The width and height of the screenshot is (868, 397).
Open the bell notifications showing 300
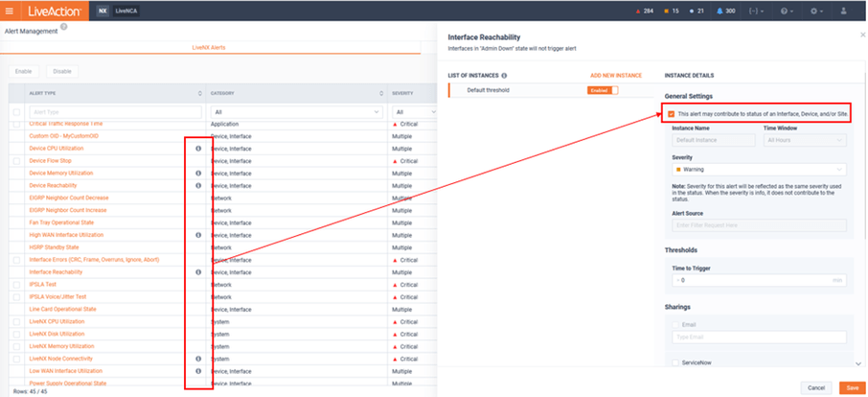[x=726, y=12]
